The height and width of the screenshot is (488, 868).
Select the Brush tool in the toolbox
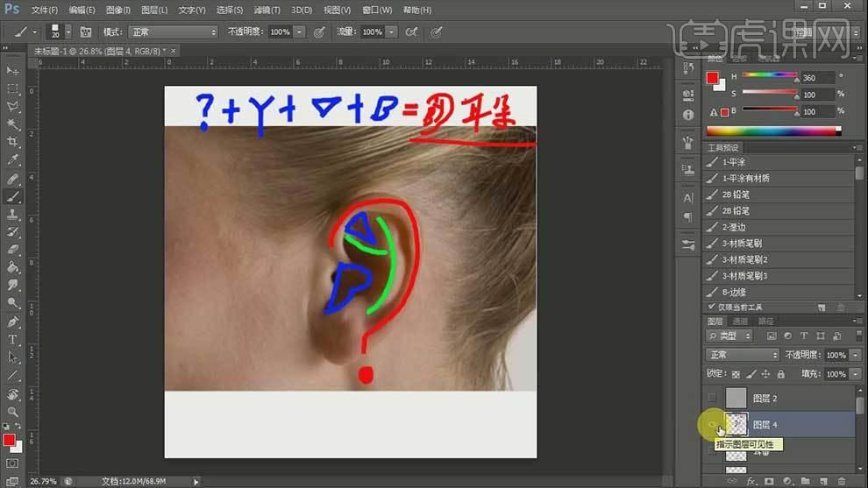point(12,196)
